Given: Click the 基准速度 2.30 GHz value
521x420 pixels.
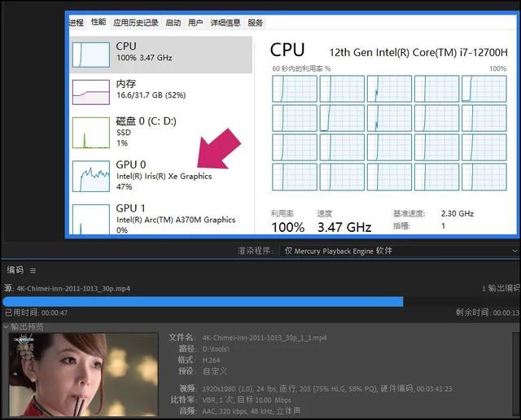Looking at the screenshot, I should click(458, 213).
